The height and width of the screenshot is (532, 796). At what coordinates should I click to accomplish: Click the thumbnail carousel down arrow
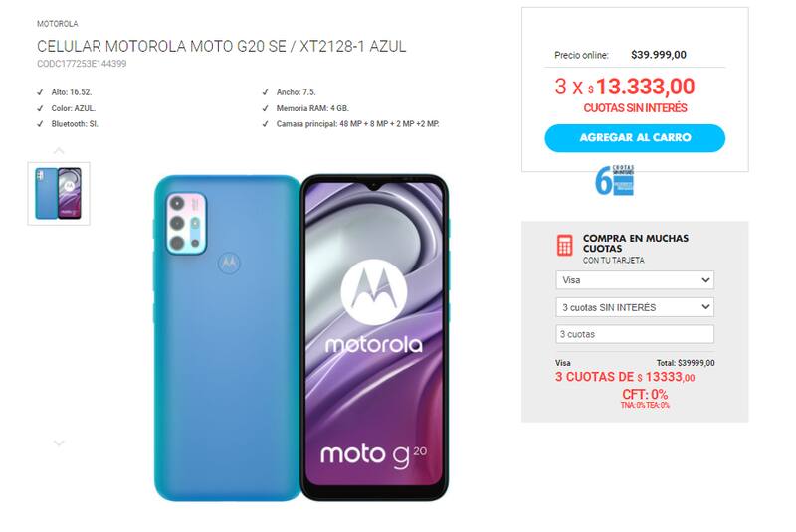point(59,443)
